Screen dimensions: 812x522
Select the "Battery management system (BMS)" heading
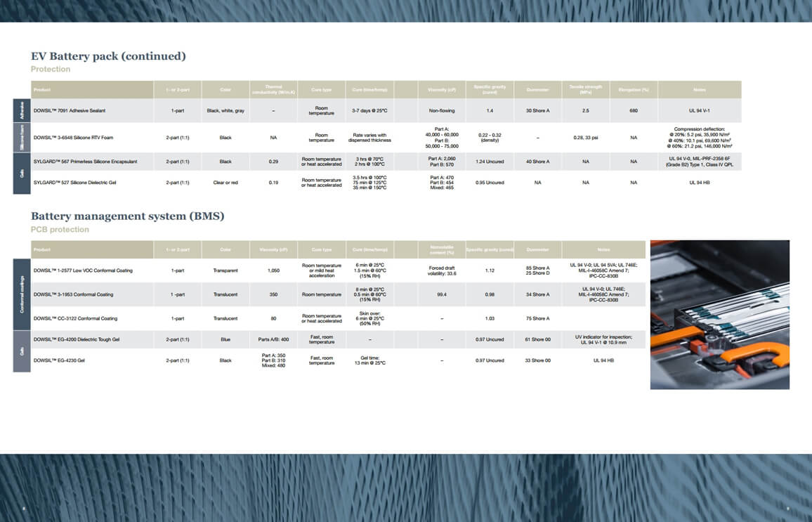[x=127, y=216]
